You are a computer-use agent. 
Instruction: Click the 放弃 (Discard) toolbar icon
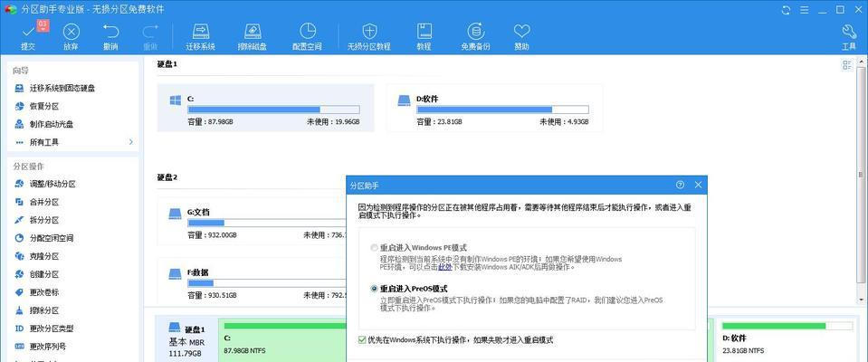71,32
